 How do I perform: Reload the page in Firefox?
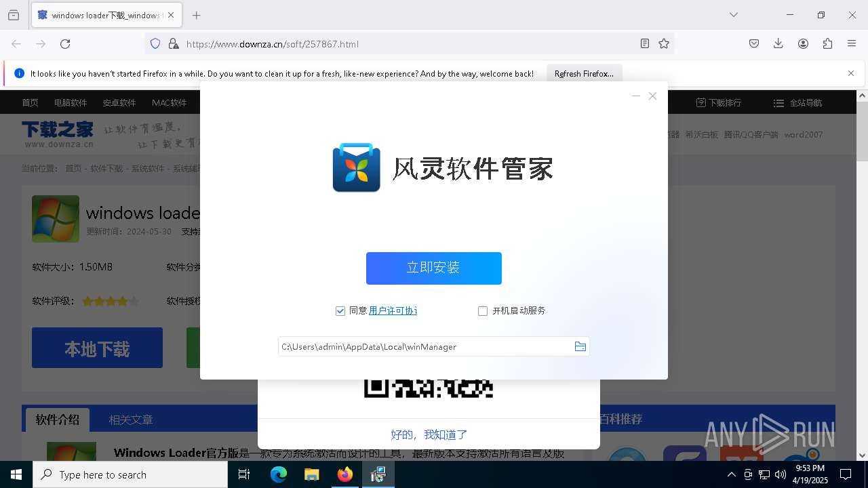point(65,43)
